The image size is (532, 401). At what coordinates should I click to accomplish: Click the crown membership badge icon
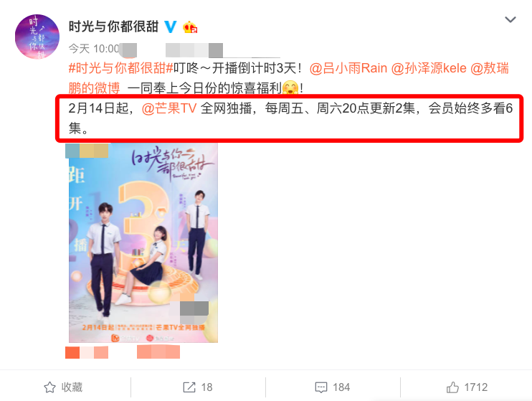click(190, 27)
